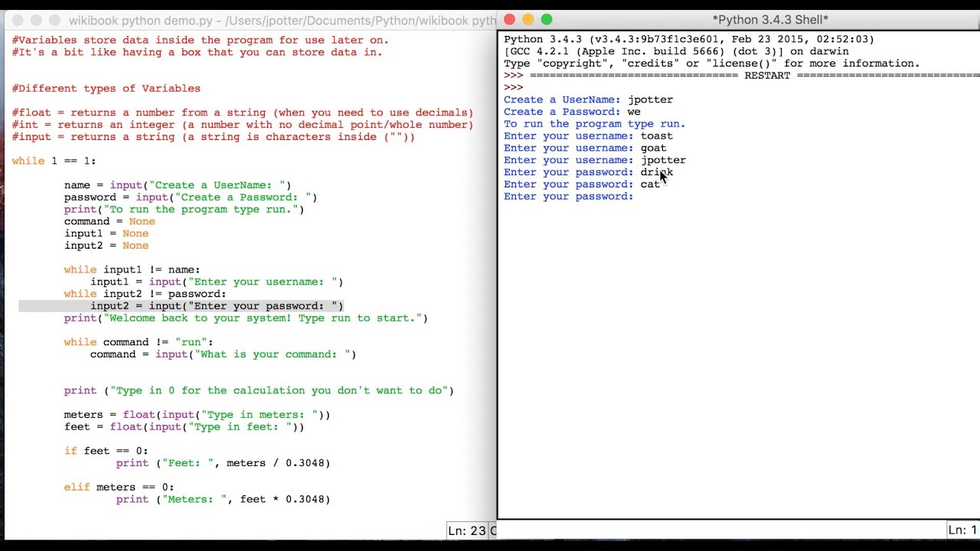The image size is (980, 551).
Task: Click the '#Different types of Variables' comment
Action: (106, 88)
